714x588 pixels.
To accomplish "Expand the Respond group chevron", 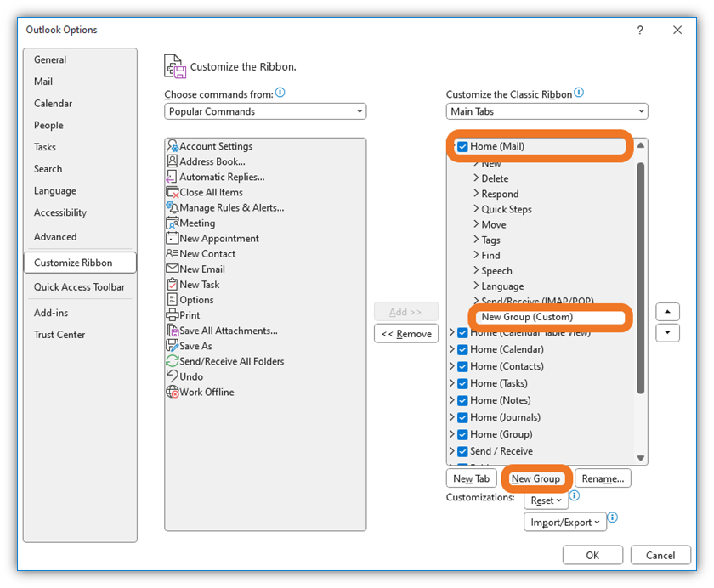I will tap(476, 194).
